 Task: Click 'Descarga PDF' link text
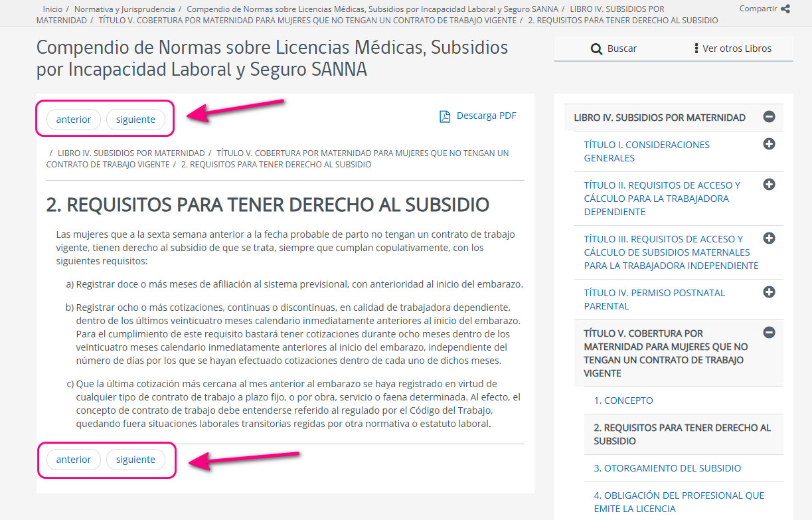[486, 116]
